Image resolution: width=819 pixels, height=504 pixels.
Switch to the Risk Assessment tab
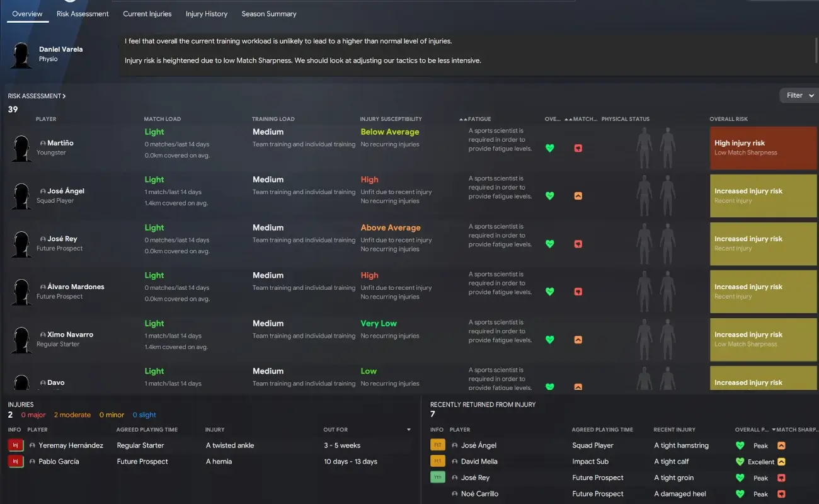coord(83,14)
